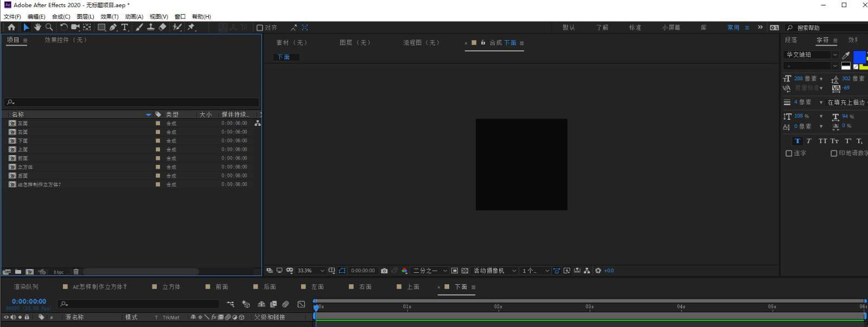868x327 pixels.
Task: Select the Eraser tool
Action: tap(162, 27)
